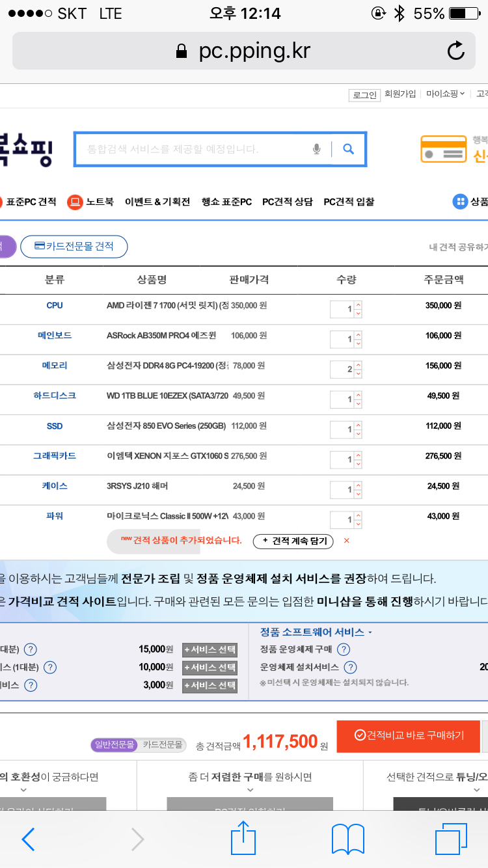Open 노트북 menu item
488x868 pixels.
point(90,202)
